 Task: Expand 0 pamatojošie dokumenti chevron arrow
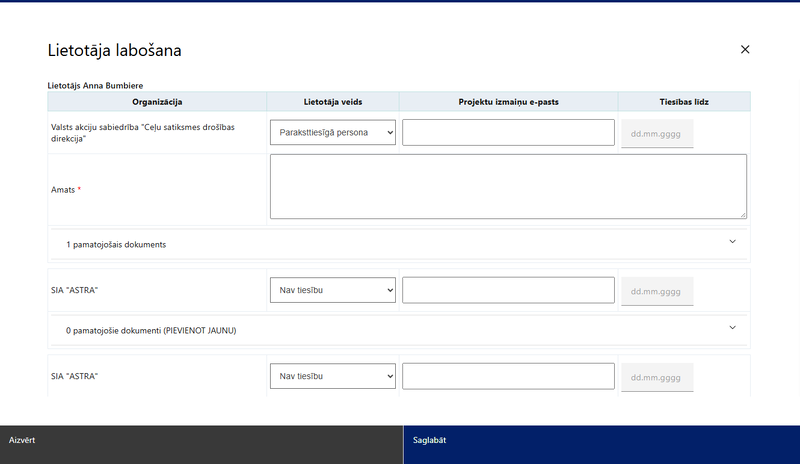(x=732, y=328)
